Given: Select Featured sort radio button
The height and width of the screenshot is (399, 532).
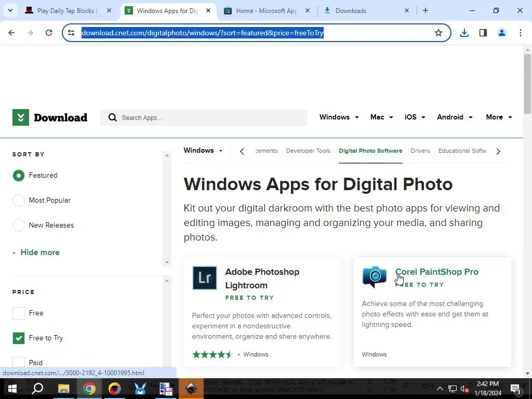Looking at the screenshot, I should (19, 176).
